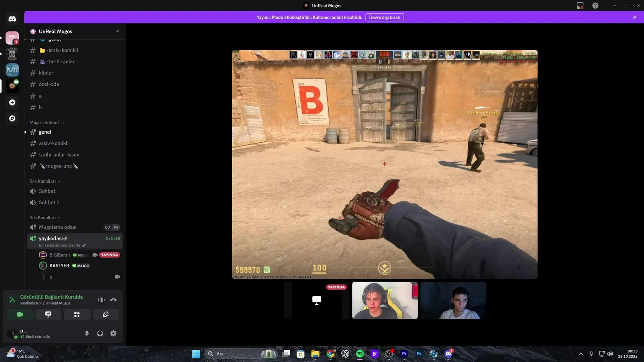The image size is (644, 362).
Task: Add a server with the plus icon
Action: 12,102
